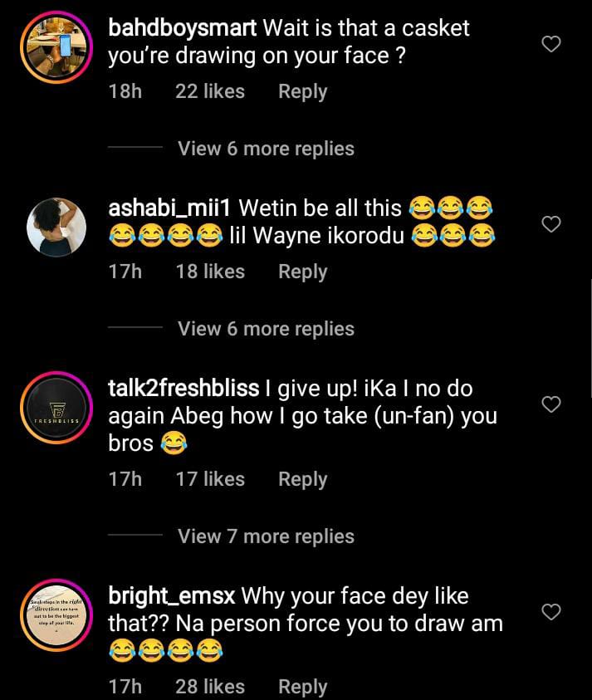Reply to bahdboysmart's comment
This screenshot has width=592, height=700.
[x=302, y=91]
